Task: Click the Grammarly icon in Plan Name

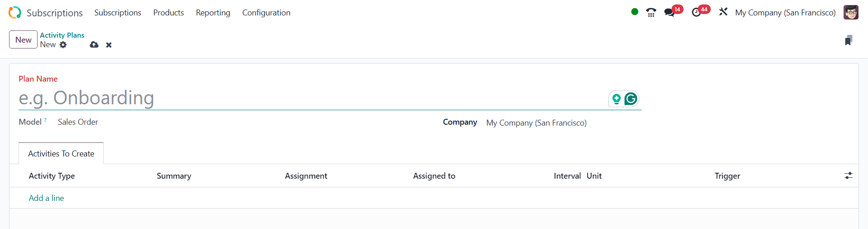Action: point(630,99)
